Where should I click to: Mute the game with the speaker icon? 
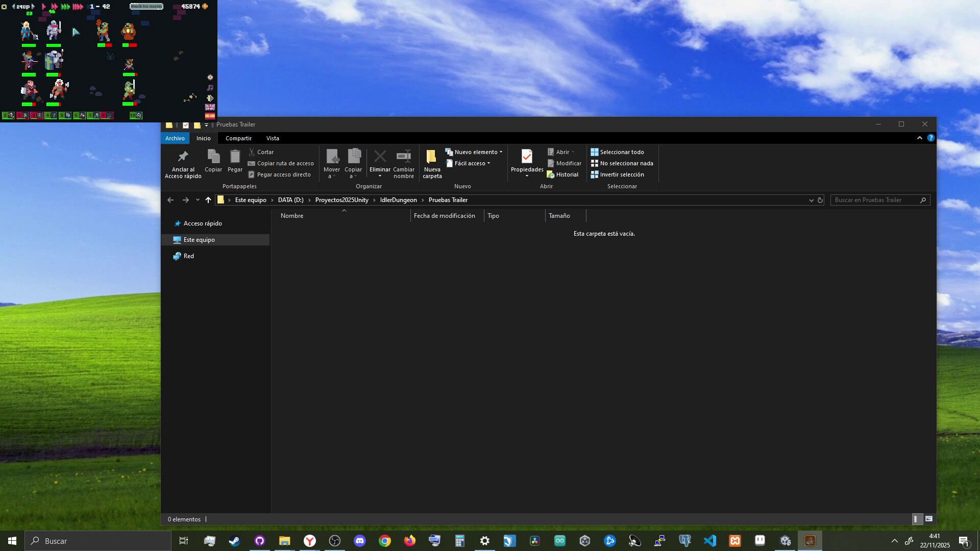click(x=210, y=98)
